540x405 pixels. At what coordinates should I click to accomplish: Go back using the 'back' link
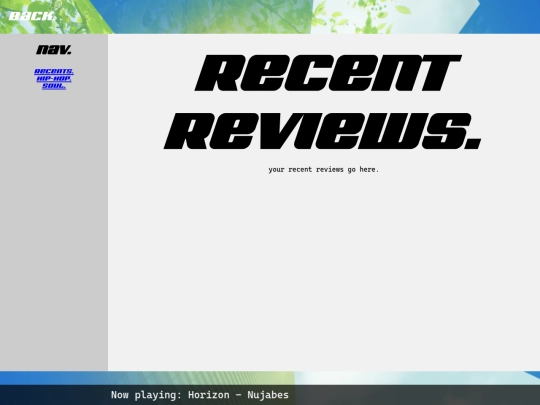tap(31, 16)
